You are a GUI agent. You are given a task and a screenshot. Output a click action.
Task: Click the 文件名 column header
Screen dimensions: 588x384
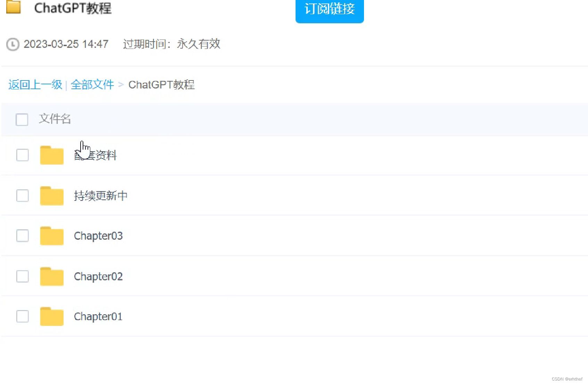(54, 119)
